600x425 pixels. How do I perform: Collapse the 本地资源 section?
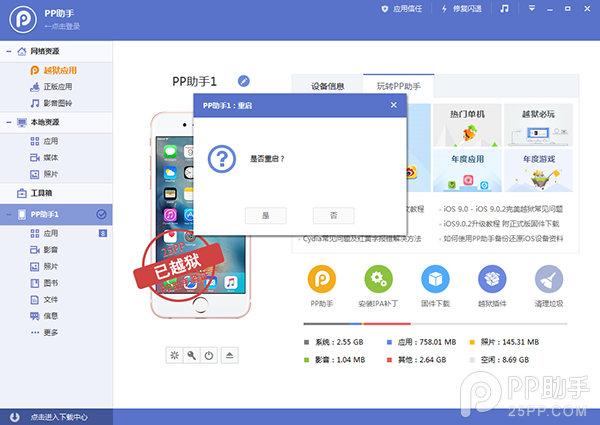(9, 122)
